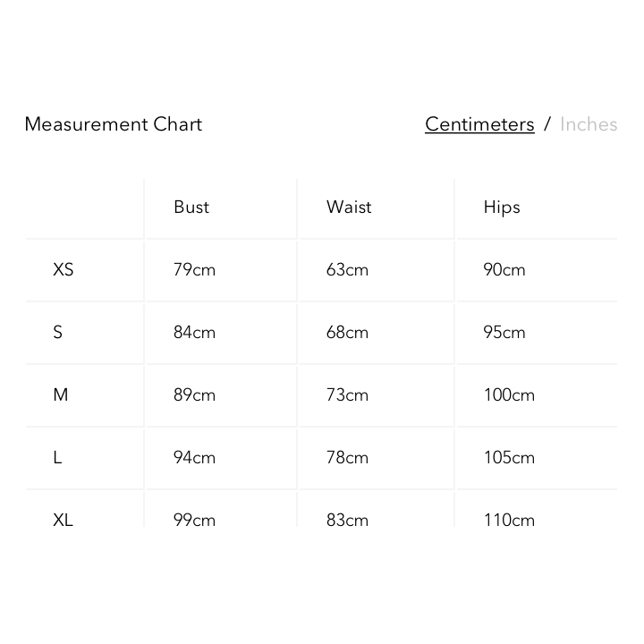
Task: Click the S size row label
Action: pyautogui.click(x=58, y=332)
